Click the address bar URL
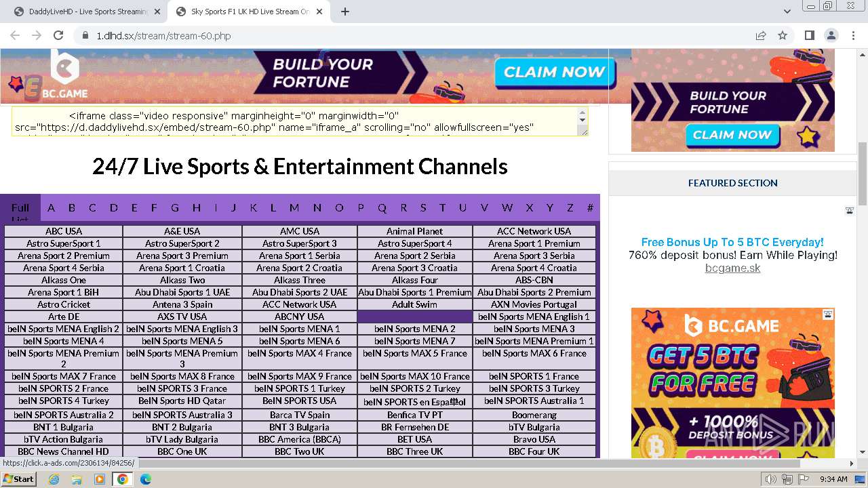 point(163,36)
